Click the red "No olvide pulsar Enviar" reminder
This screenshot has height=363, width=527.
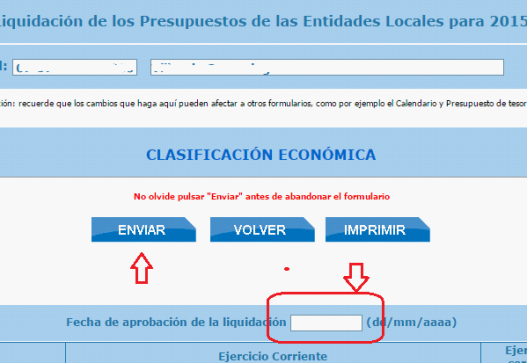(x=261, y=197)
